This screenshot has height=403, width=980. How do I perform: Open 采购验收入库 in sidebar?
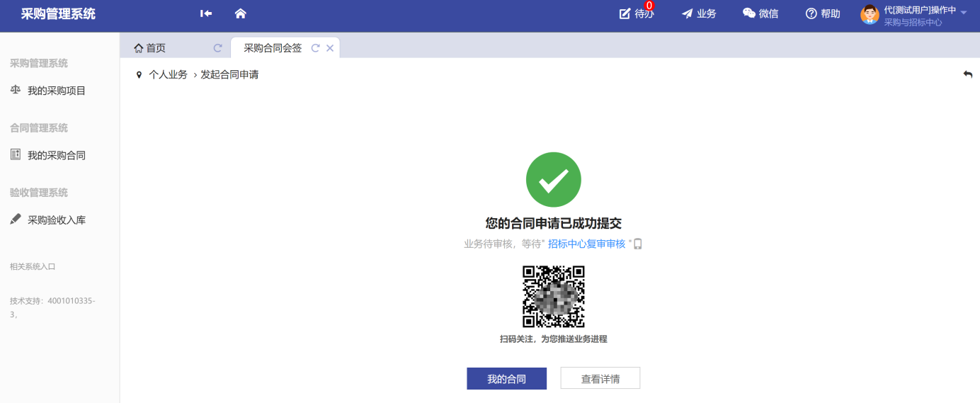coord(57,220)
